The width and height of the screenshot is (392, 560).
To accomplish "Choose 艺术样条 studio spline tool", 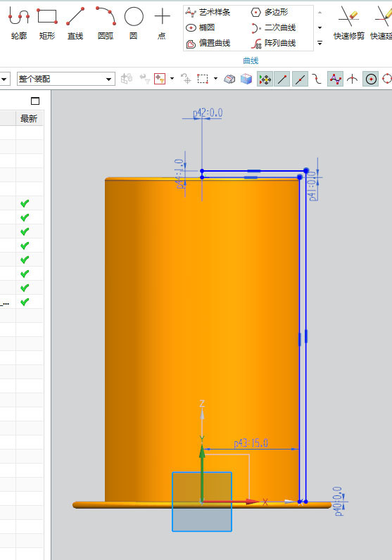I will 208,12.
